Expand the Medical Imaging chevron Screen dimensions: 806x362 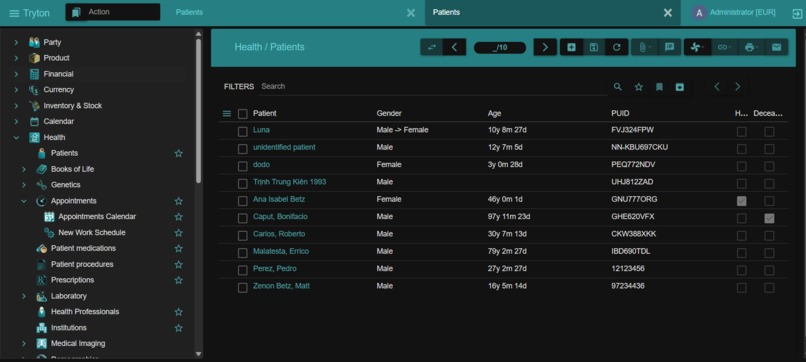[24, 343]
